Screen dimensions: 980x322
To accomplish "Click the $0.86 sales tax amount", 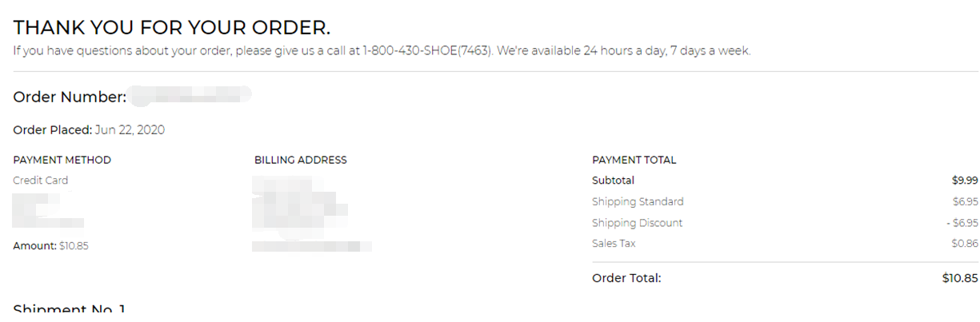I will click(965, 244).
